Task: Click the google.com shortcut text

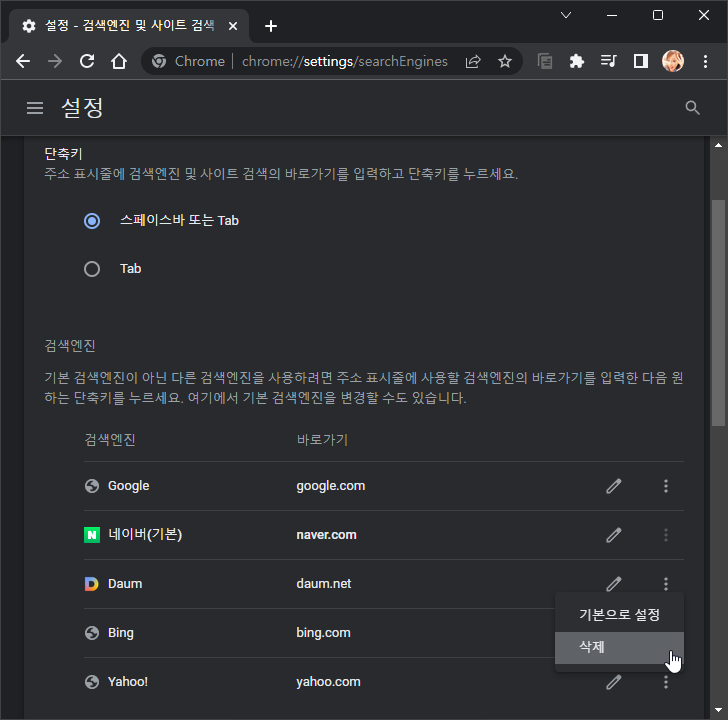Action: 331,486
